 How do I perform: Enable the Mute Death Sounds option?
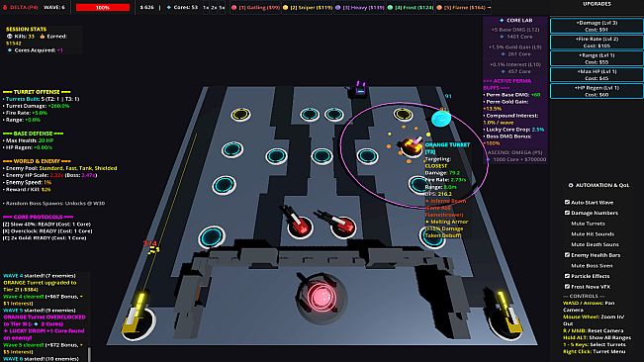click(x=595, y=244)
